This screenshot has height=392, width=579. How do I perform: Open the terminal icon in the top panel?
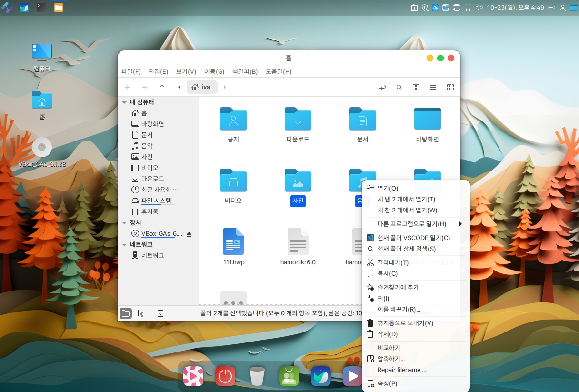pyautogui.click(x=41, y=7)
